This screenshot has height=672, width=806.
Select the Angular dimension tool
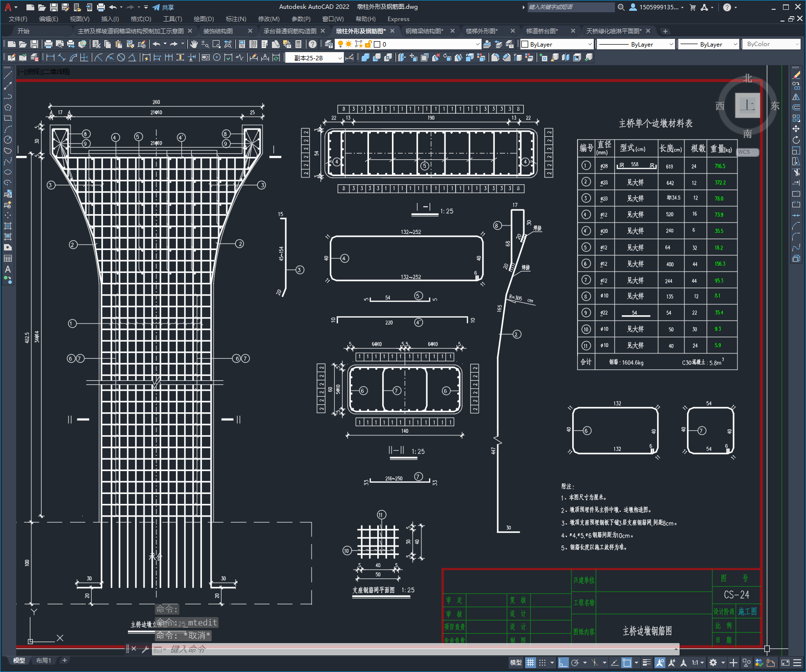click(132, 58)
